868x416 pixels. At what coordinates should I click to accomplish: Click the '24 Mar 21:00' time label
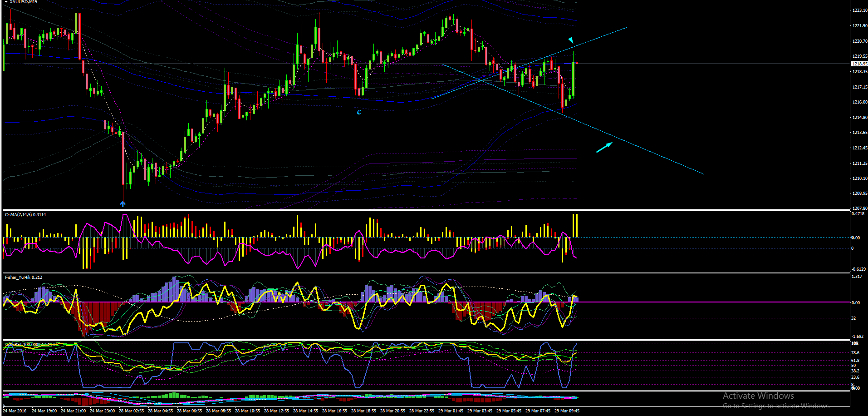coord(73,411)
